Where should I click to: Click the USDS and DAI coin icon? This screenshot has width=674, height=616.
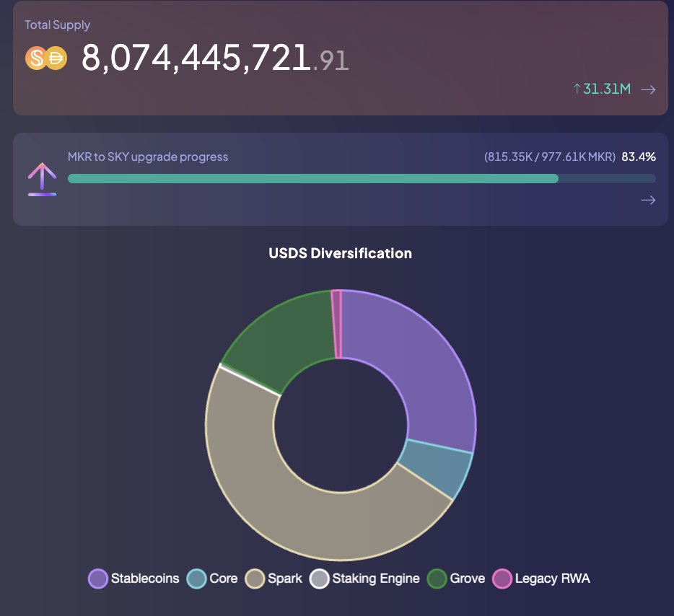46,58
